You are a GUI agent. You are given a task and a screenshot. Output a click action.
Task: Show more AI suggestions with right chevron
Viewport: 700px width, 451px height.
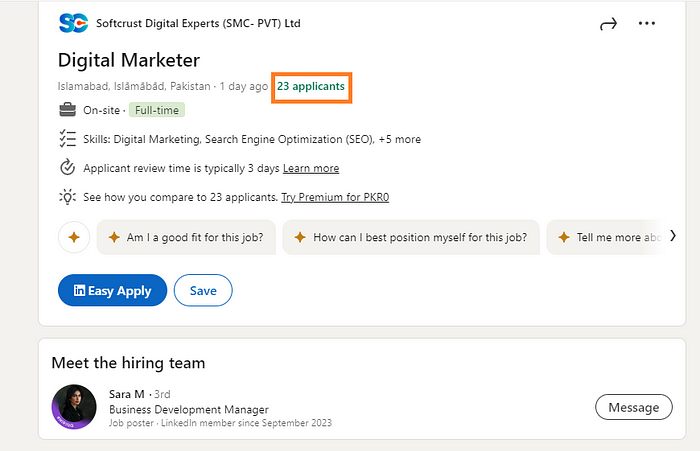(x=673, y=236)
